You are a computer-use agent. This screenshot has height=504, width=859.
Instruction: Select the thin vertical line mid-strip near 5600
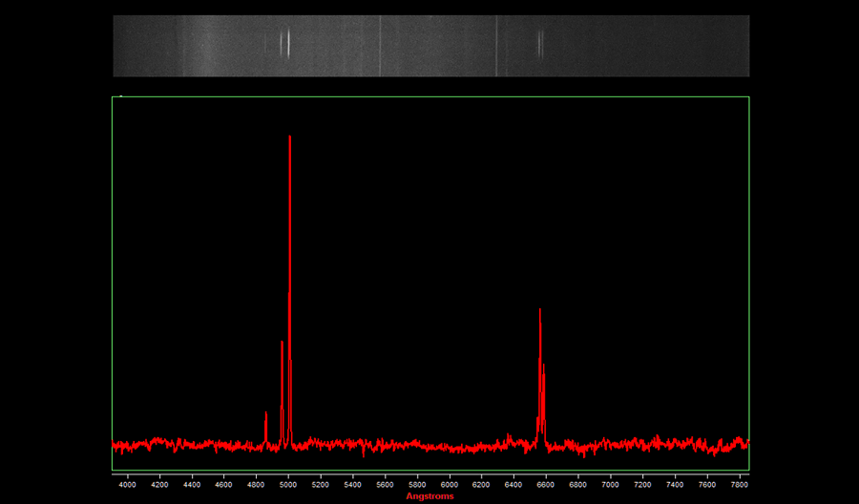pos(380,46)
